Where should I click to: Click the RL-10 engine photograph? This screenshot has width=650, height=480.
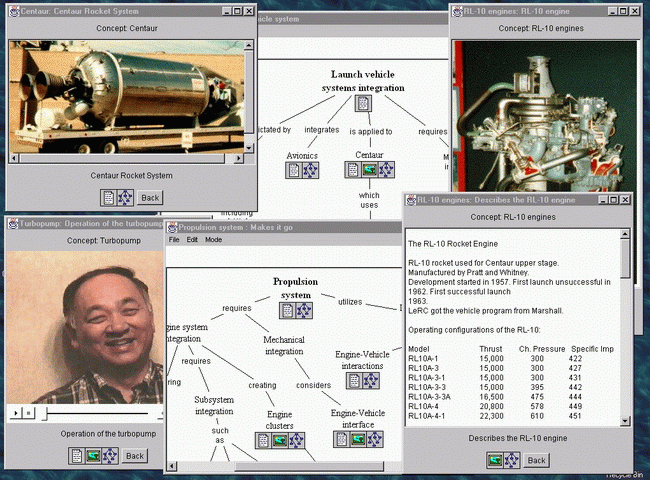[544, 116]
